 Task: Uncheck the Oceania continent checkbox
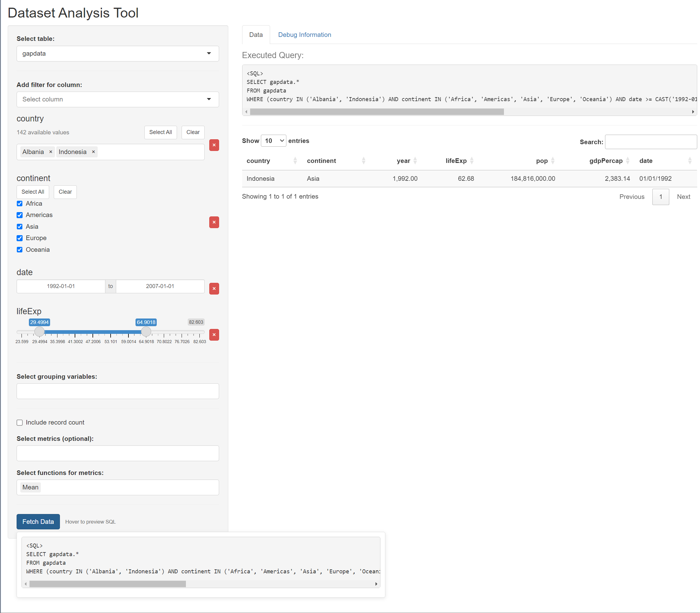tap(20, 250)
